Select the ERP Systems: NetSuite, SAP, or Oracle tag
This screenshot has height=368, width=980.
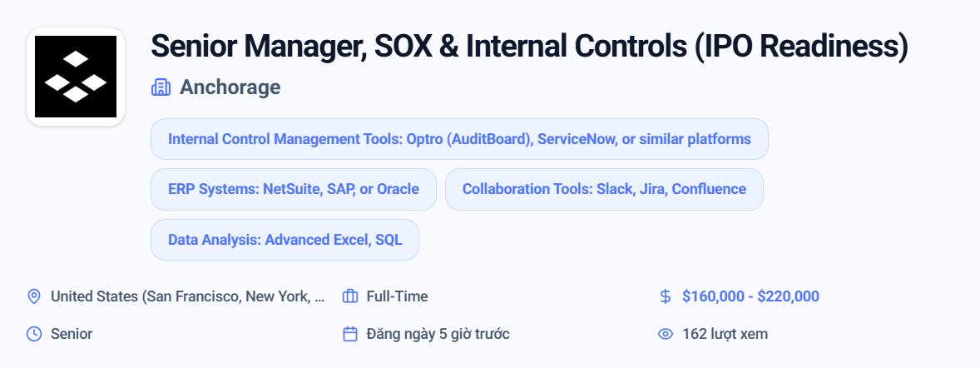[x=294, y=189]
